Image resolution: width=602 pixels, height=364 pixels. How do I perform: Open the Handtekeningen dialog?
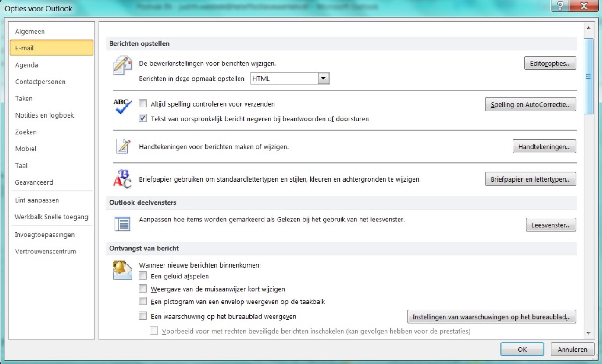click(x=544, y=146)
